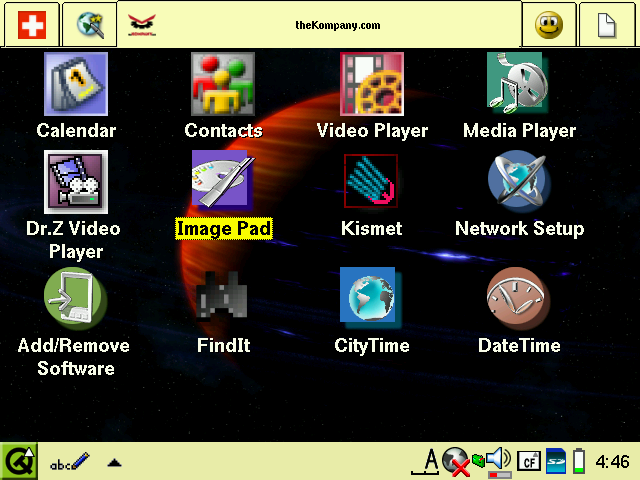
Task: Click the green network card tray icon
Action: (x=478, y=460)
